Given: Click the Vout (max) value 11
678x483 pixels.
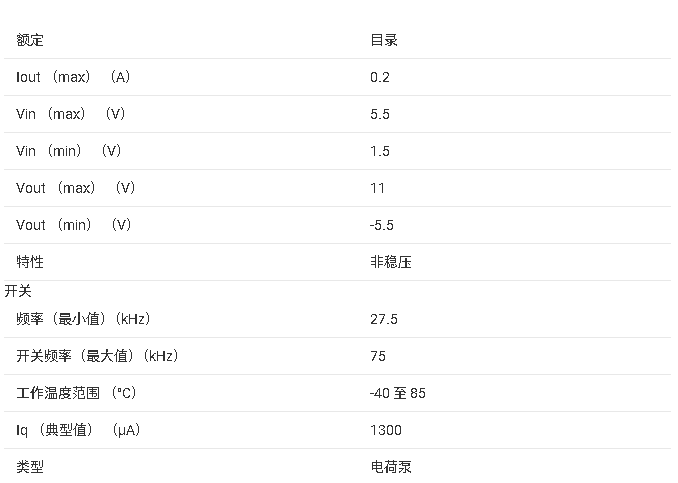Looking at the screenshot, I should (377, 188).
